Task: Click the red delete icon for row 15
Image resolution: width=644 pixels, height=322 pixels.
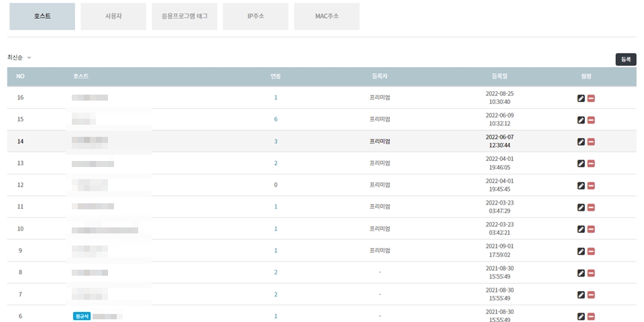Action: point(591,120)
